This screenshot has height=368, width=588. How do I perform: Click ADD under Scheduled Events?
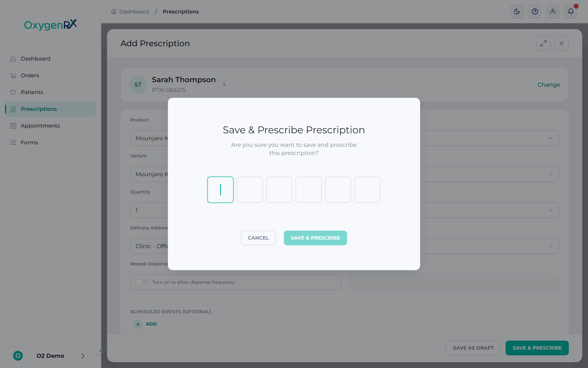(x=151, y=324)
